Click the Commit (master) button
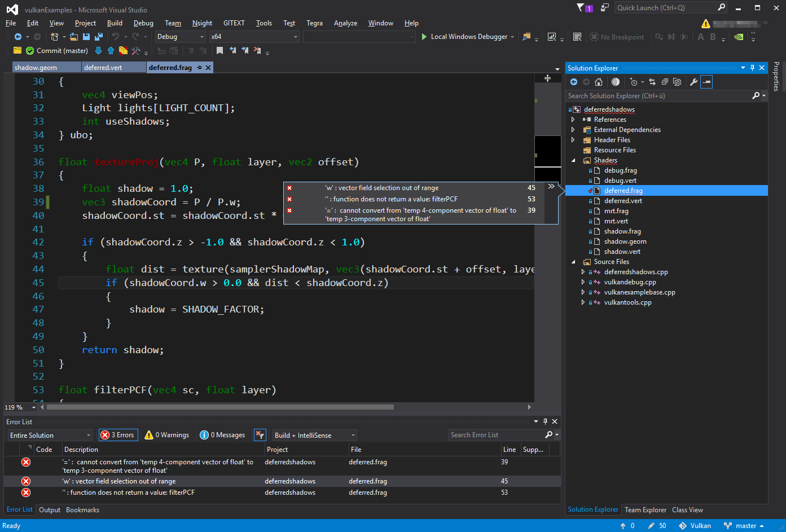This screenshot has height=532, width=786. click(x=57, y=51)
